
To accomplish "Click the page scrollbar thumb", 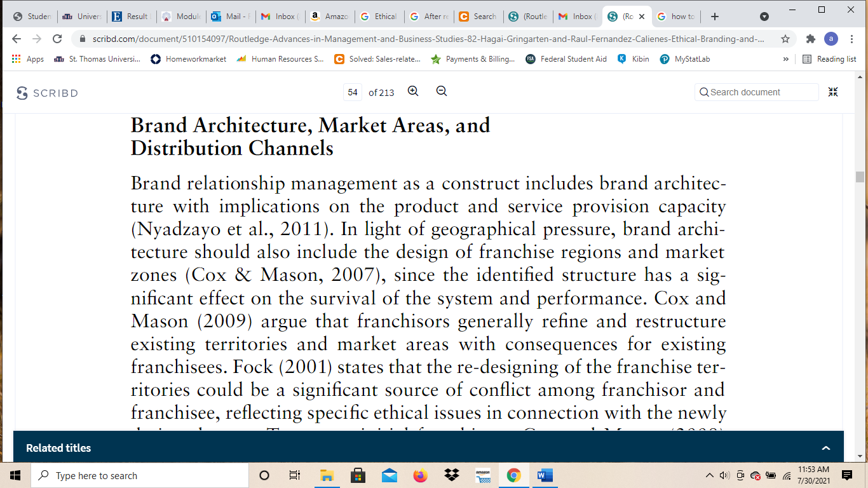I will [860, 177].
